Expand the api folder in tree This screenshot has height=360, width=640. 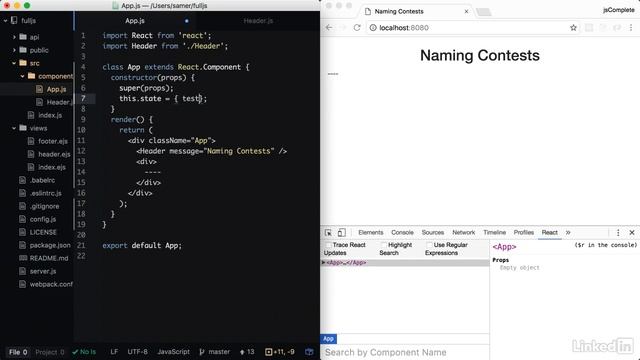click(14, 37)
